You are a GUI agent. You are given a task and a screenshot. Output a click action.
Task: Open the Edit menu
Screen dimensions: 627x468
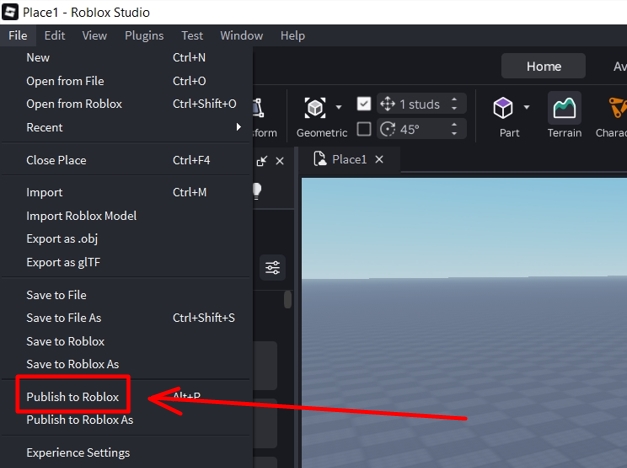coord(54,36)
